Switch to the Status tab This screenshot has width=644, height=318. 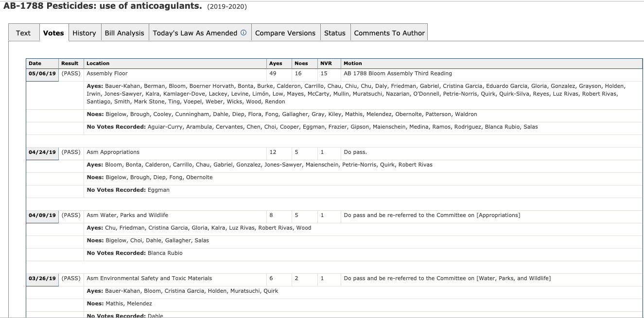coord(335,33)
